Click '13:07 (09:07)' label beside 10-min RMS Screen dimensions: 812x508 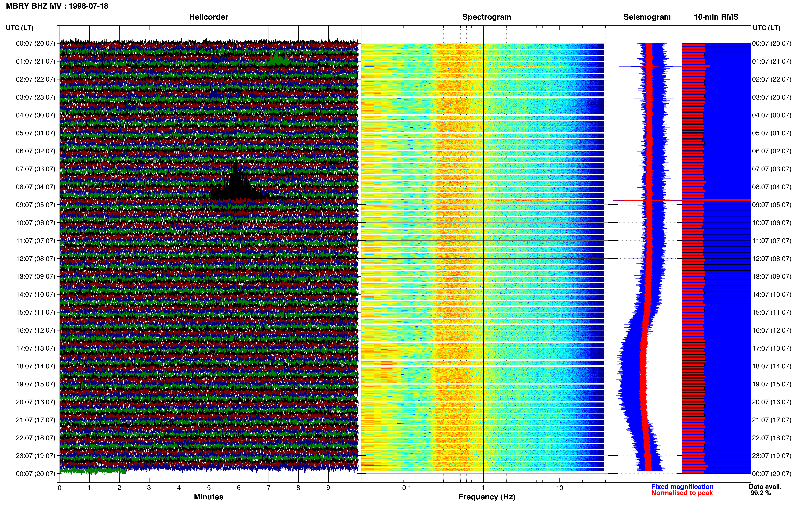(772, 277)
